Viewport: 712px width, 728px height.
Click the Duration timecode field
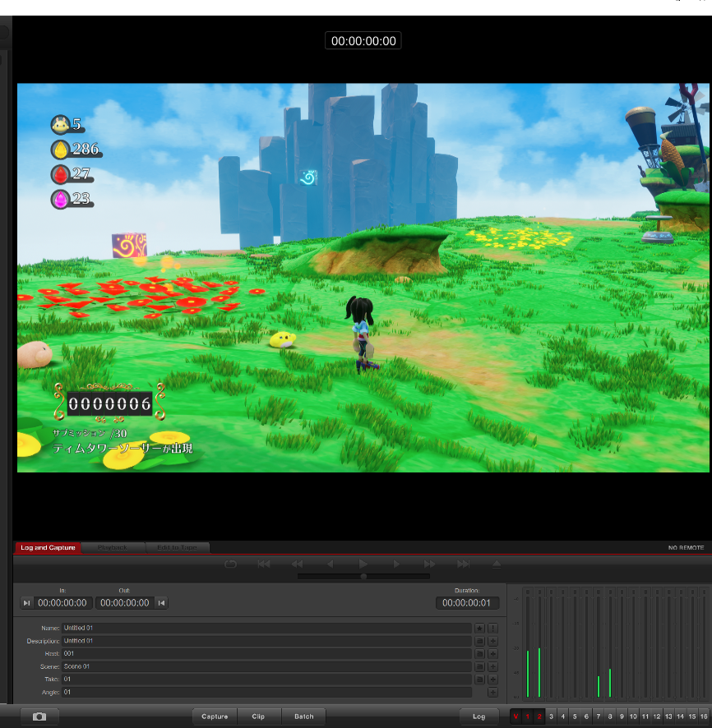click(467, 603)
